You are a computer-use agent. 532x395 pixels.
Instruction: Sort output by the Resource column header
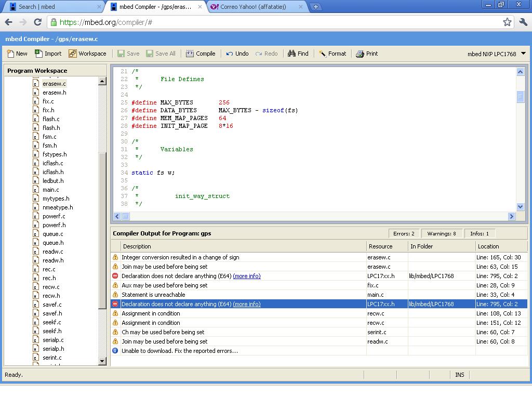387,246
